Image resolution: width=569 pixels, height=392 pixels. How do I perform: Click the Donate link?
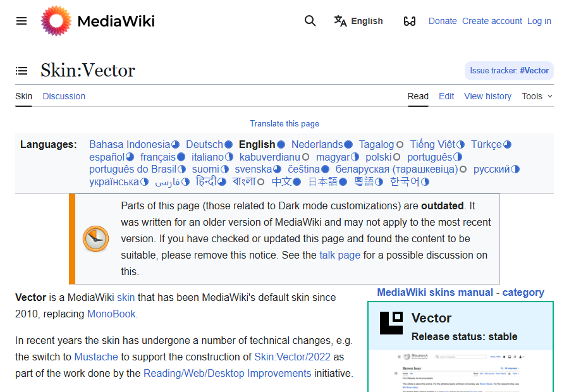(443, 21)
